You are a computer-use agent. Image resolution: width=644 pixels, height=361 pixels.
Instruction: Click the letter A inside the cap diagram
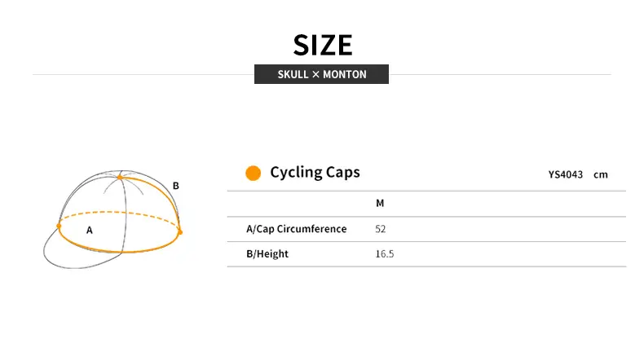point(90,231)
